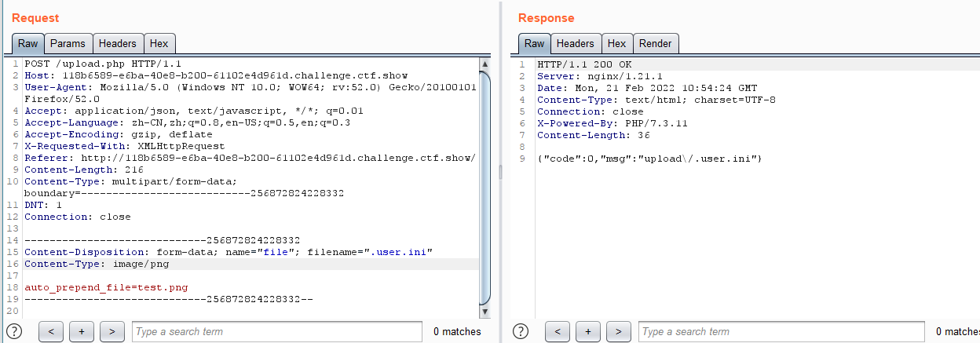This screenshot has height=343, width=980.
Task: Click the scroll-down arrow of Request editor
Action: click(x=485, y=312)
